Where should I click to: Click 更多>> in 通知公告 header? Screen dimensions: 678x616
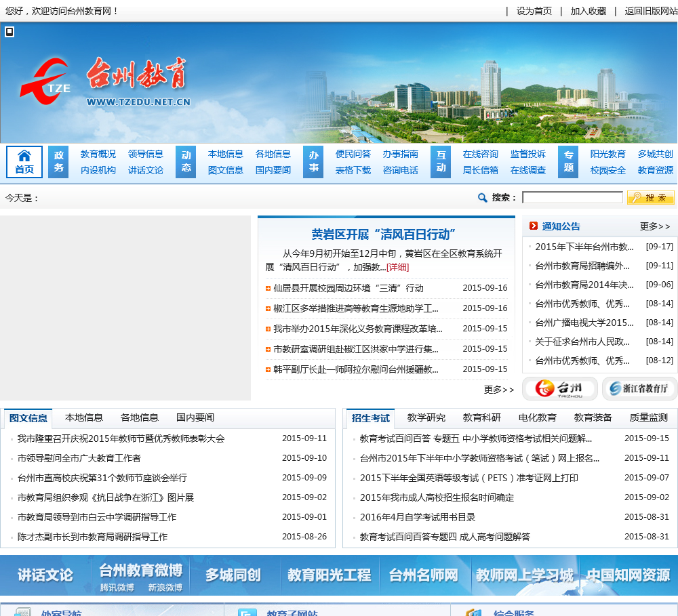coord(655,226)
